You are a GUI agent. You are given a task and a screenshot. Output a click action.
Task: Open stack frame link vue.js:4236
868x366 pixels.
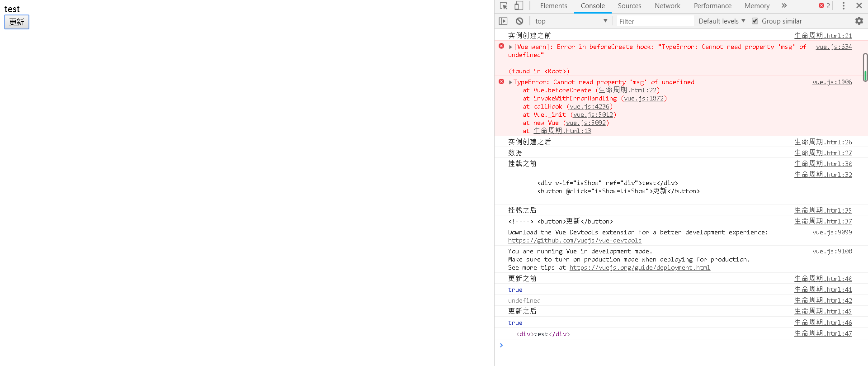(x=590, y=107)
